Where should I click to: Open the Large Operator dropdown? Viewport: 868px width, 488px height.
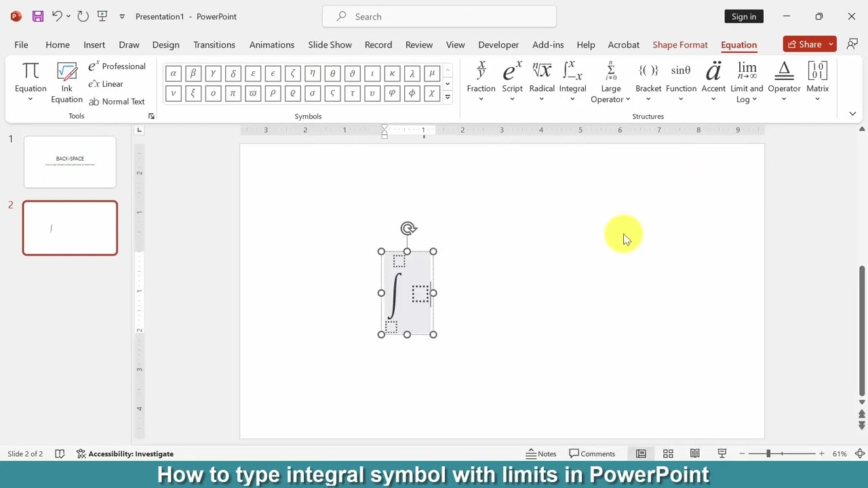point(610,81)
